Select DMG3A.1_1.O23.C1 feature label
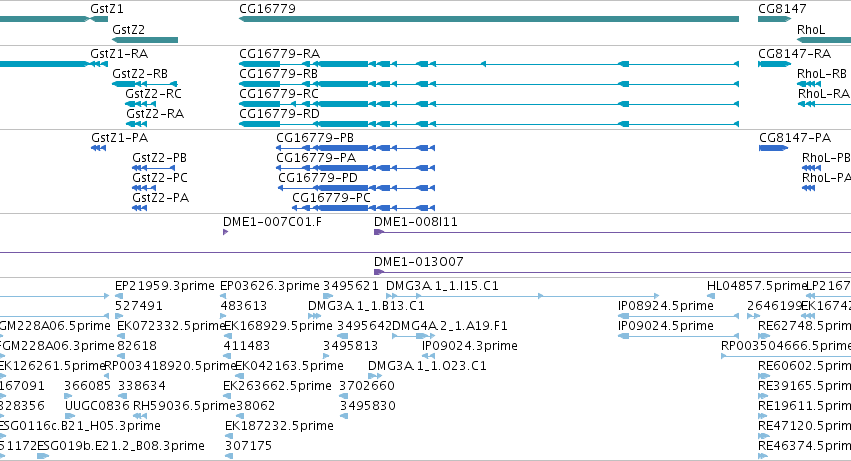 click(x=427, y=366)
